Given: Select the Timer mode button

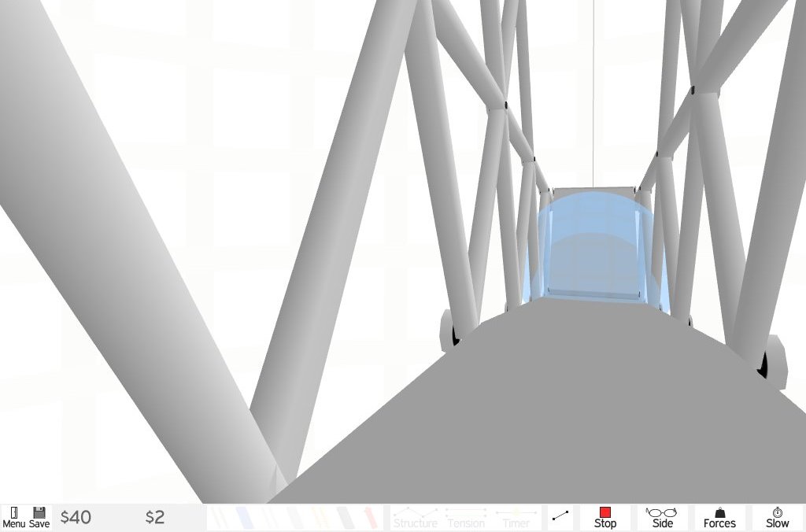Looking at the screenshot, I should (516, 518).
